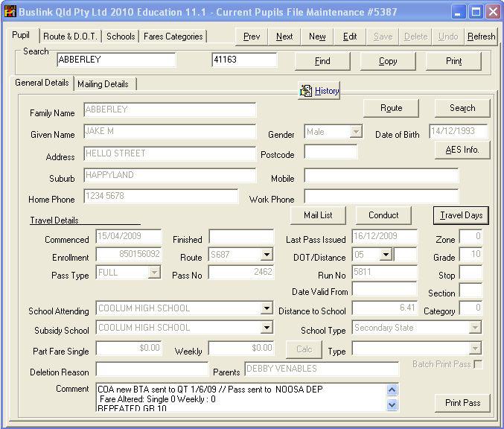The width and height of the screenshot is (504, 429).
Task: Click the Enrollment field 850156092
Action: [129, 255]
